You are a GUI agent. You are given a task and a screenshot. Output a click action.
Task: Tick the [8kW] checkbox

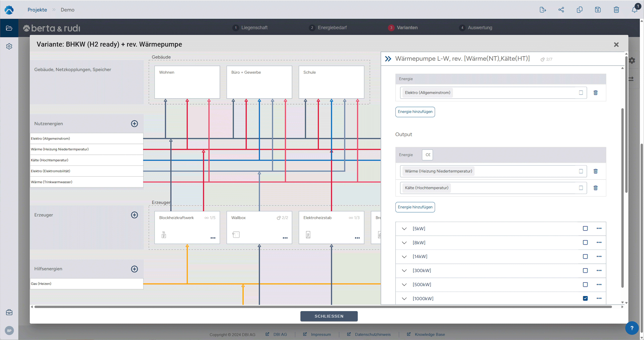pos(585,242)
